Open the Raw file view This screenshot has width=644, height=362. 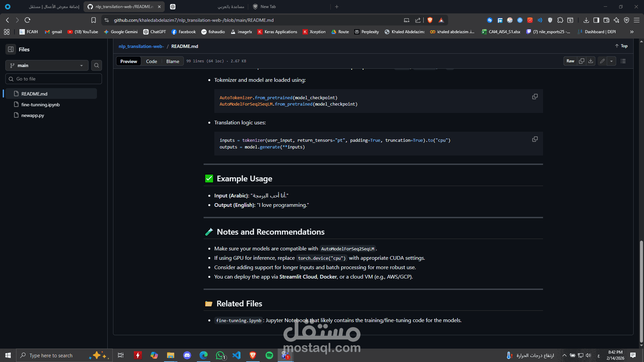[x=570, y=61]
